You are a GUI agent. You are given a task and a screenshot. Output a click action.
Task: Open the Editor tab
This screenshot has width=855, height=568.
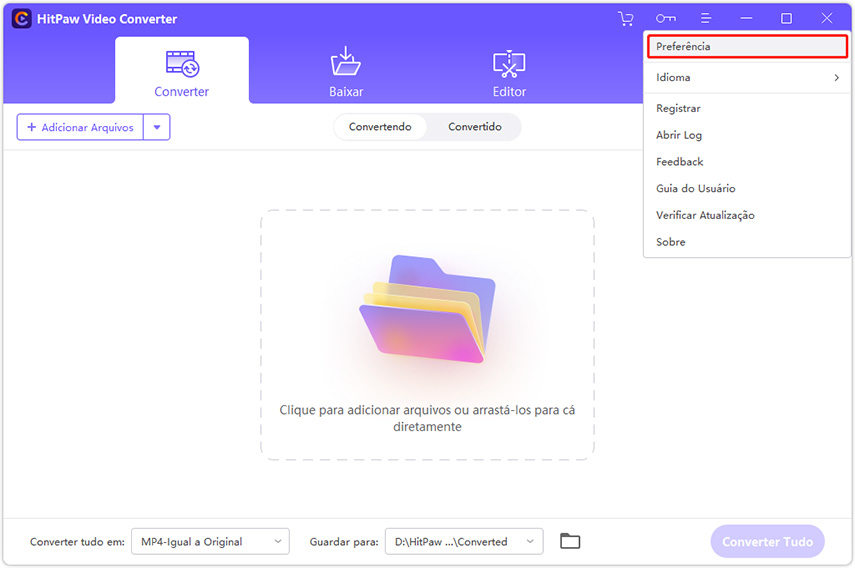509,75
